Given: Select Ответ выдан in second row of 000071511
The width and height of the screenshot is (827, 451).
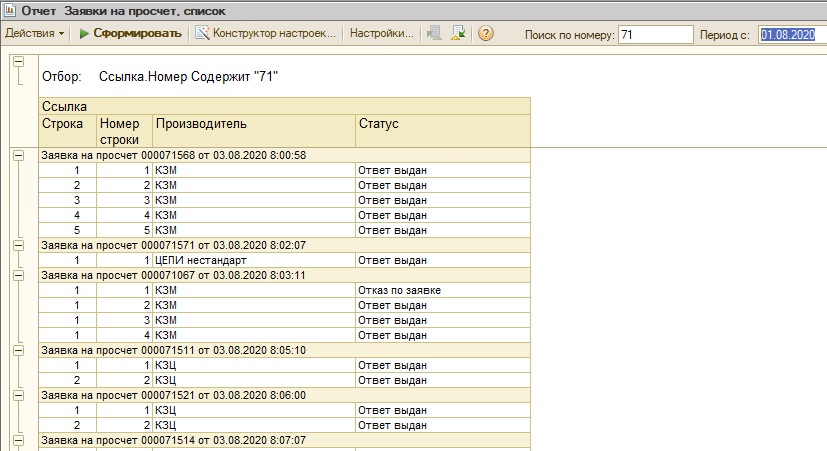Looking at the screenshot, I should (x=443, y=380).
